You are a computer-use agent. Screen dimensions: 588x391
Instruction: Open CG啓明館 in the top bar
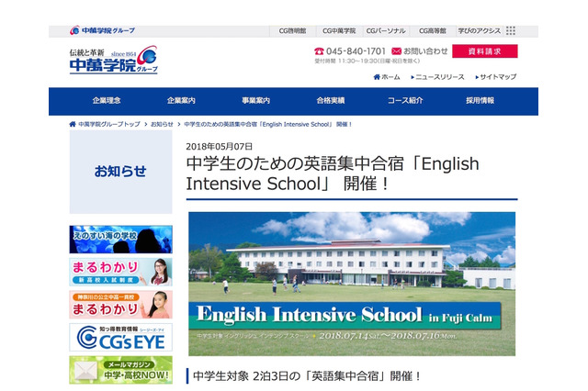pos(292,30)
